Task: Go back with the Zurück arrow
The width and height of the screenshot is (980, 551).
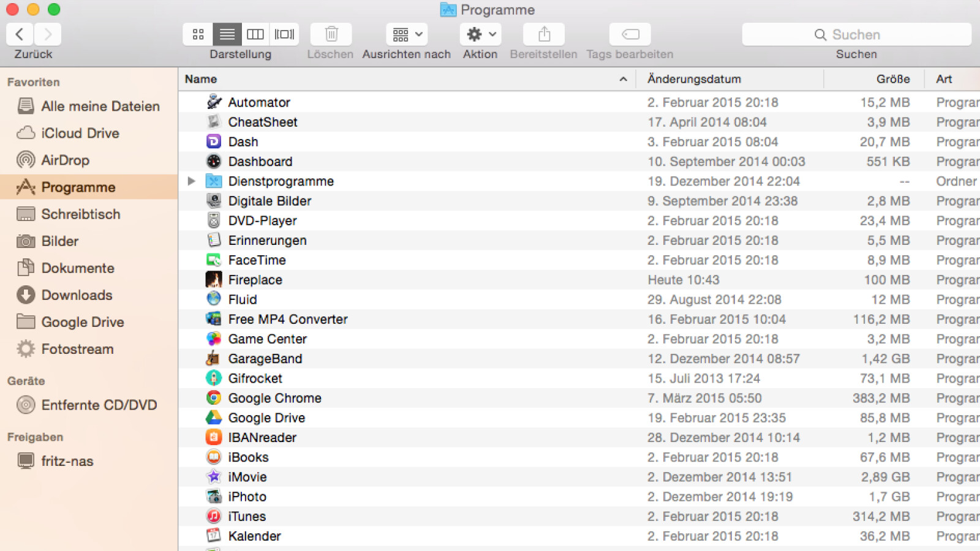Action: [x=20, y=34]
